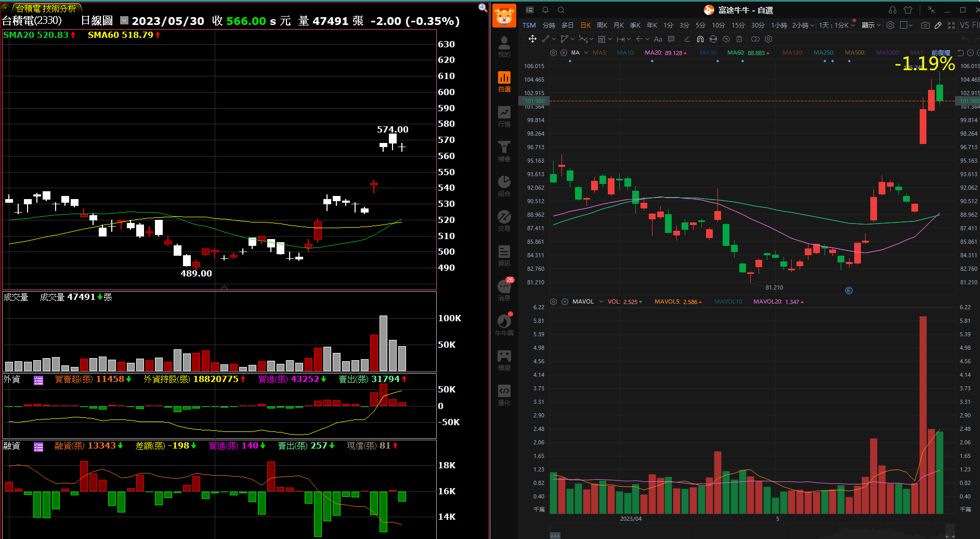This screenshot has height=539, width=980.
Task: Select the comment bubble annotation tool
Action: (671, 39)
